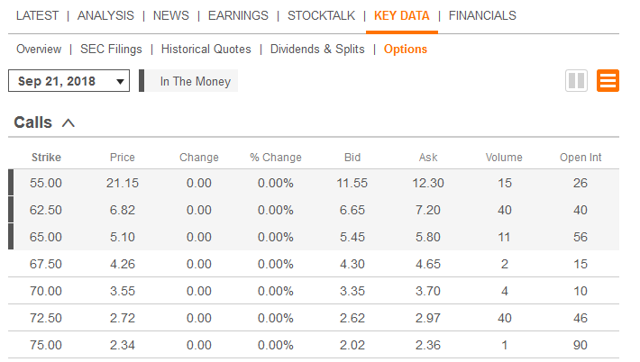Click the 3.55 price value
The width and height of the screenshot is (640, 362).
point(122,291)
